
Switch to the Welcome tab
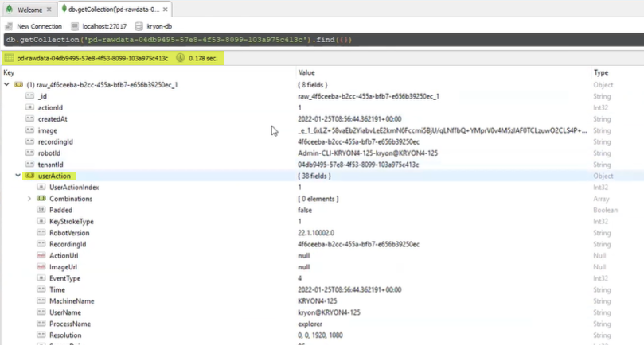29,10
